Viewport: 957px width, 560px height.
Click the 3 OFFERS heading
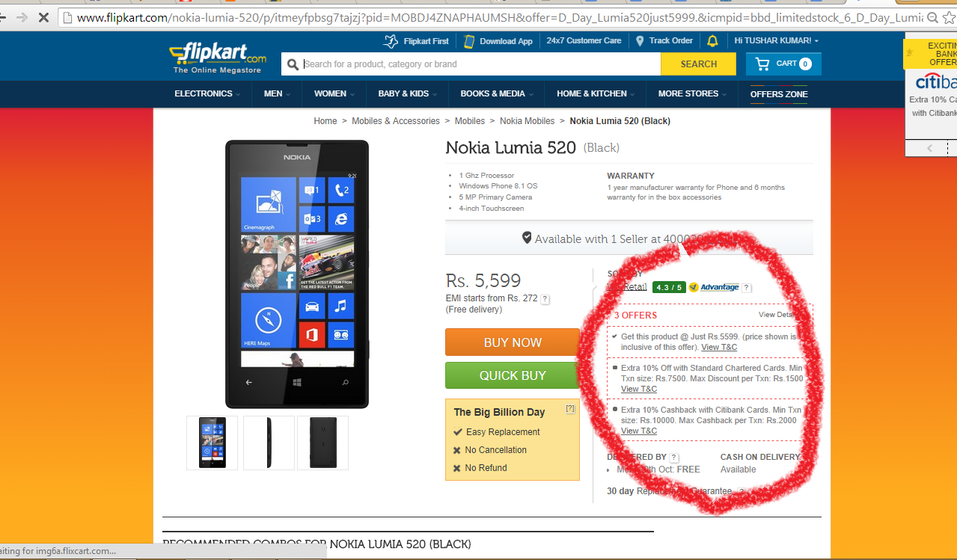[635, 316]
